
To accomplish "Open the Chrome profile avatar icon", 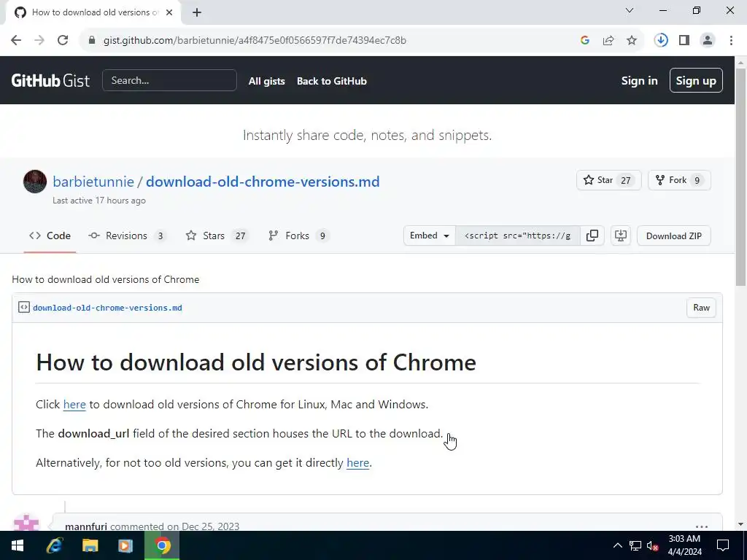I will point(708,41).
